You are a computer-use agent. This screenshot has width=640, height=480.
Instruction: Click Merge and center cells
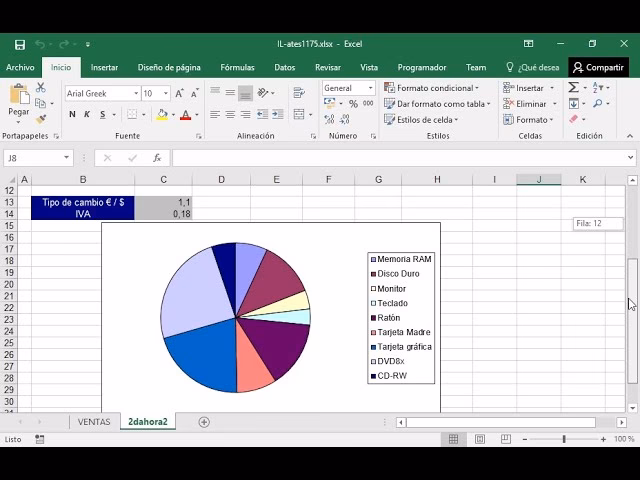(299, 115)
